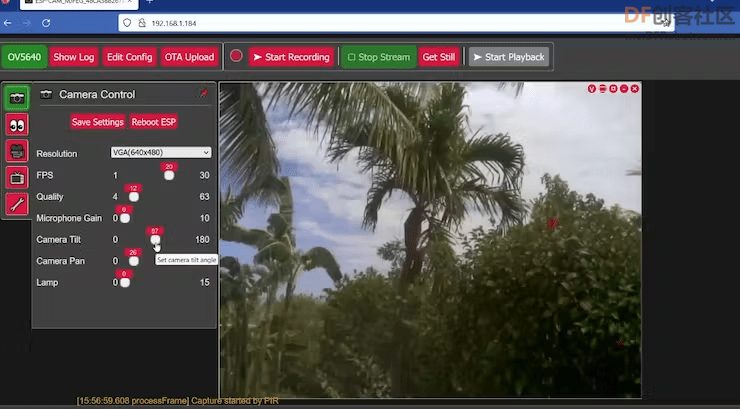The height and width of the screenshot is (409, 740).
Task: Click Reboot ESP
Action: [153, 122]
